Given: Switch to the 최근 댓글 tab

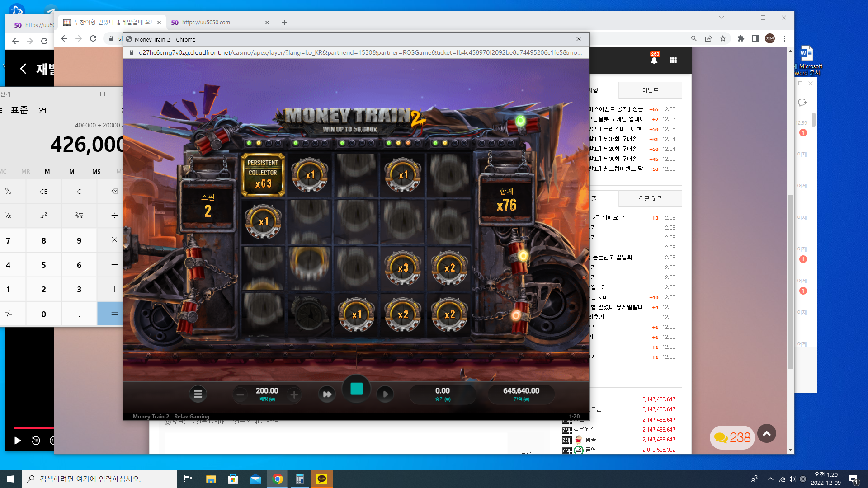Looking at the screenshot, I should click(650, 199).
